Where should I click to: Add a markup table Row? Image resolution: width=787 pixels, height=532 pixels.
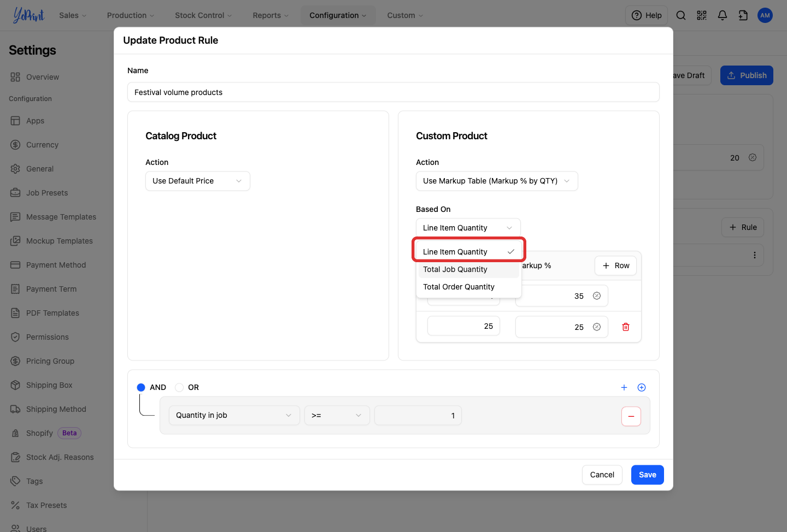(616, 265)
